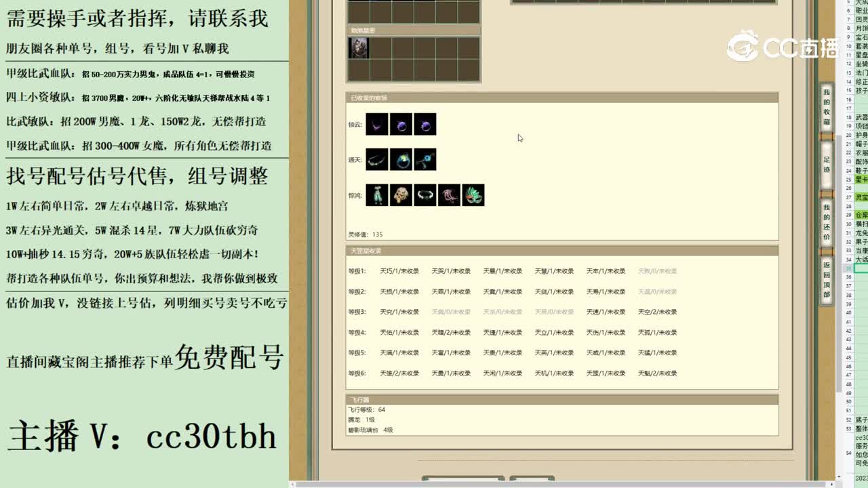Click the first 锁云 purple ring icon

tap(401, 125)
